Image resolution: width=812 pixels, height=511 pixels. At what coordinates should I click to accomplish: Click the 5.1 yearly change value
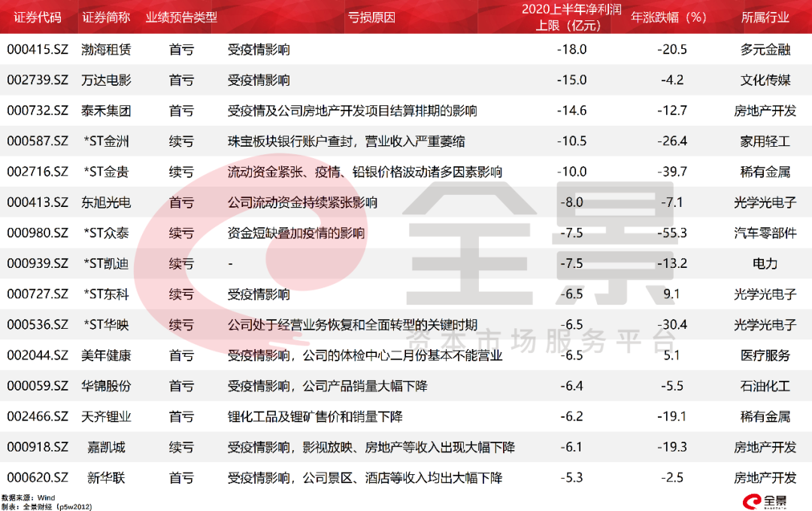tap(671, 355)
